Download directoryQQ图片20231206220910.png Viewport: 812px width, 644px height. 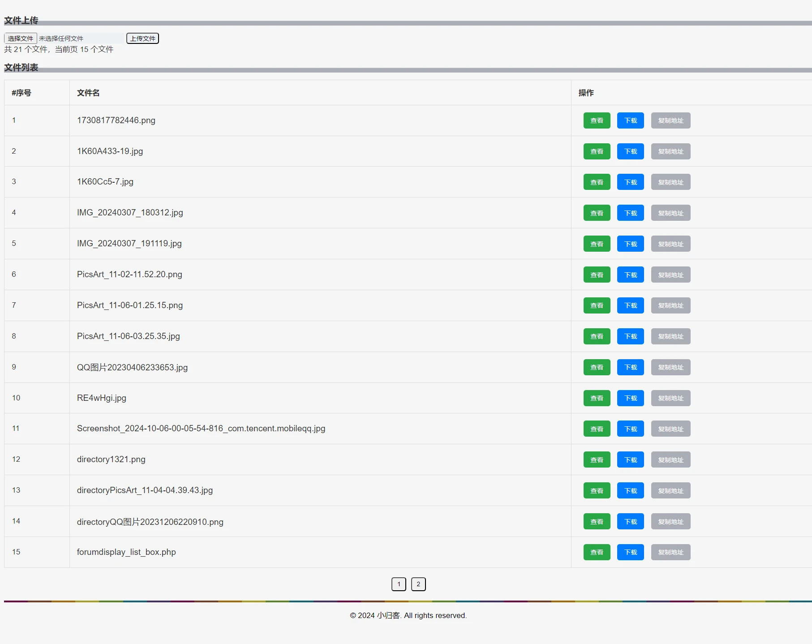(630, 522)
